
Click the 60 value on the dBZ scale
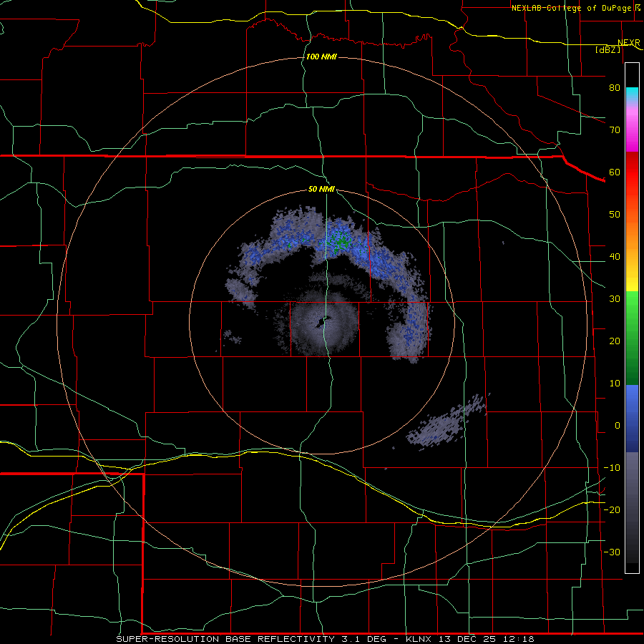pos(615,172)
